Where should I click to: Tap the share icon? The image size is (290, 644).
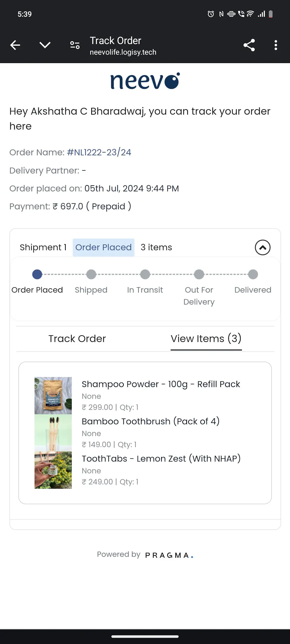pyautogui.click(x=249, y=45)
